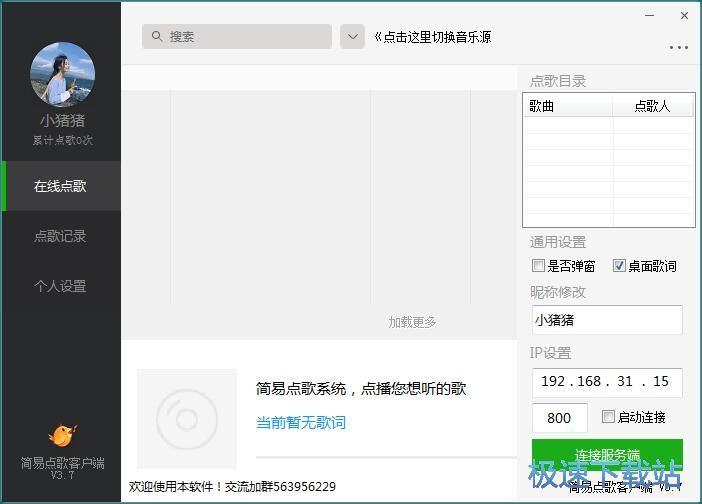Click the 累计点歌0次 count text
The height and width of the screenshot is (504, 702).
[63, 141]
